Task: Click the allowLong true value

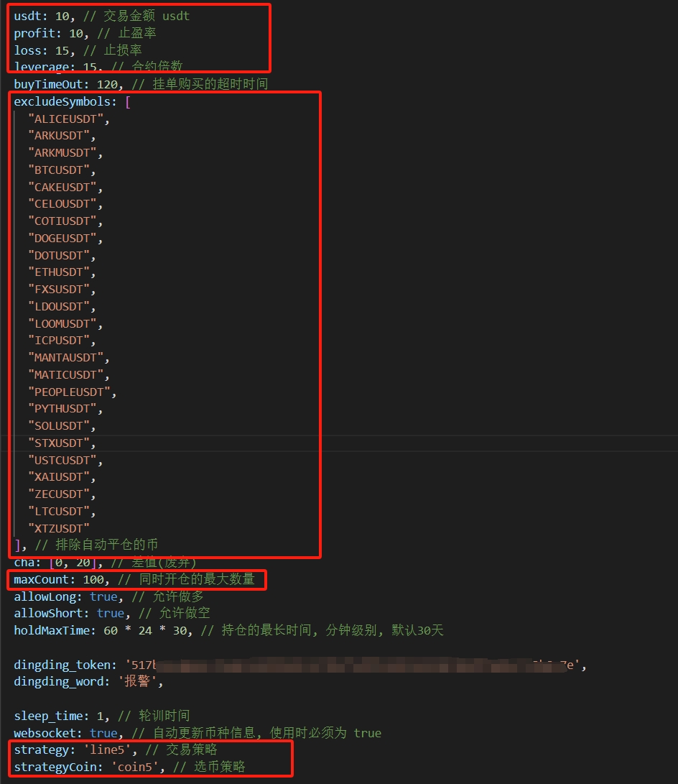Action: 103,596
